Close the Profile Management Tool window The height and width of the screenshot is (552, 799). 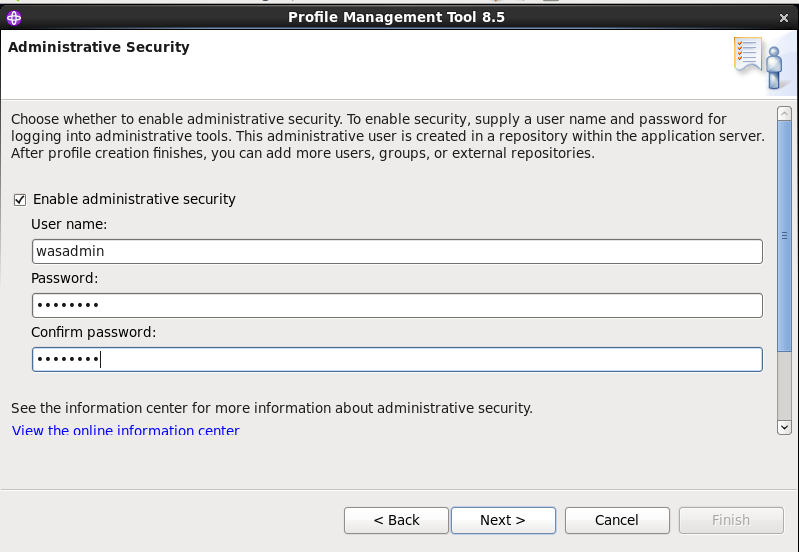(784, 18)
